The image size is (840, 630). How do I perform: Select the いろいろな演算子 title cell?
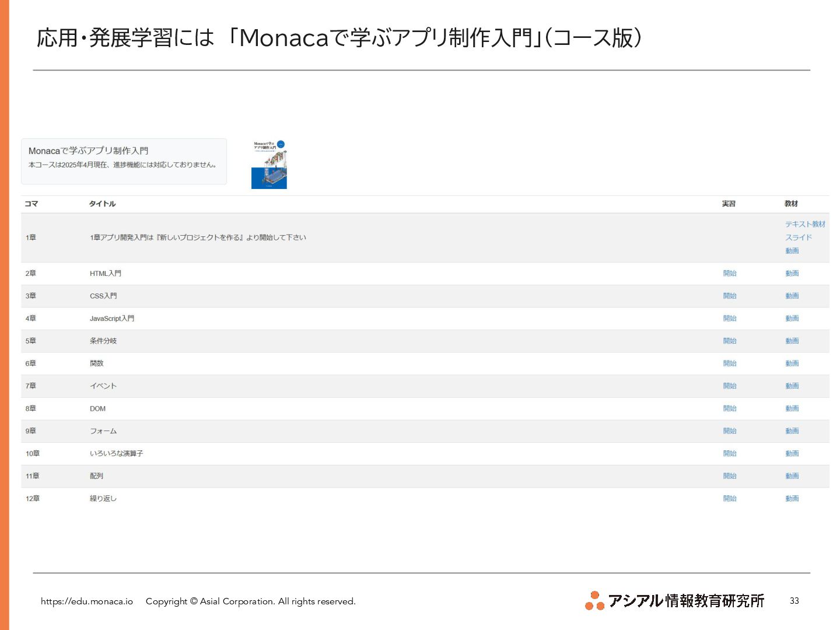coord(116,453)
